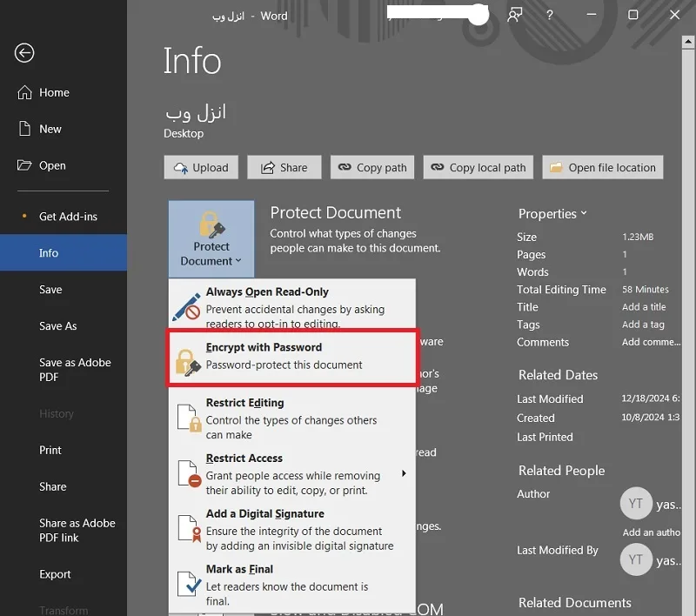Click the Copy local path button
696x616 pixels.
pyautogui.click(x=478, y=167)
